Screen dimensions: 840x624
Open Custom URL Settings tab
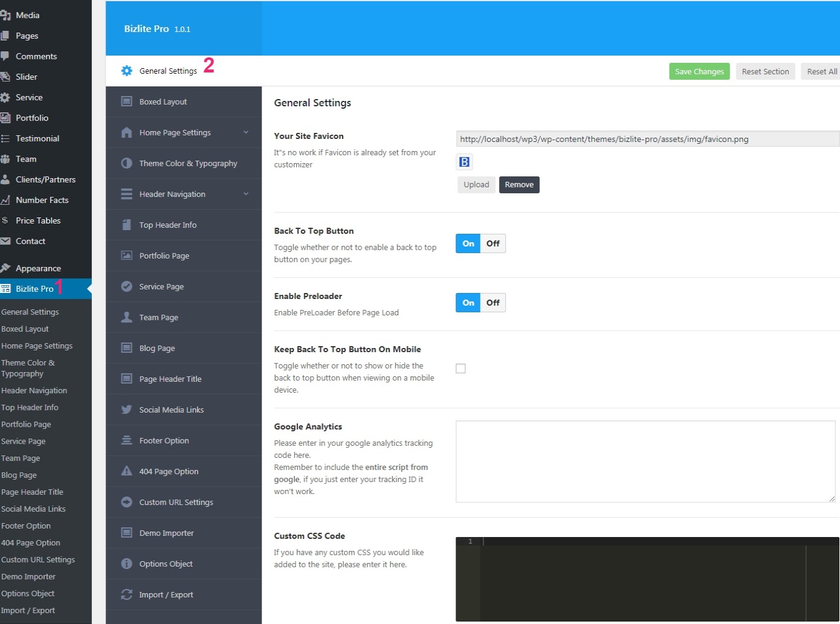184,502
